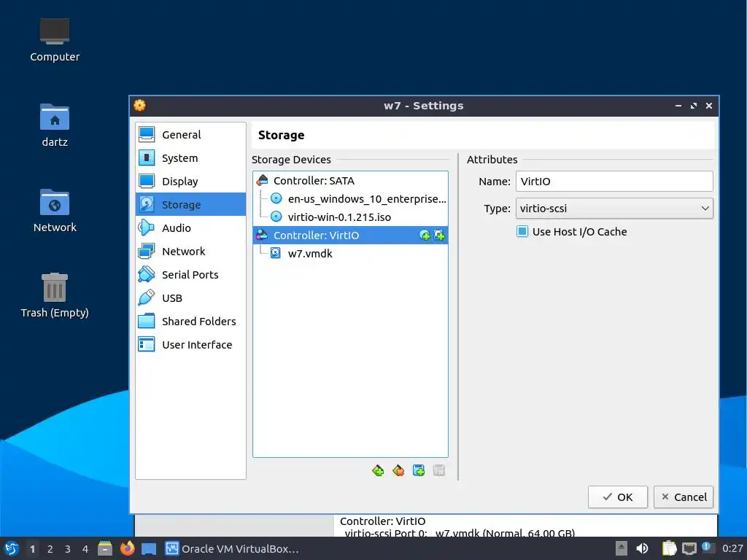Switch to workspace 4
747x560 pixels.
(x=85, y=549)
